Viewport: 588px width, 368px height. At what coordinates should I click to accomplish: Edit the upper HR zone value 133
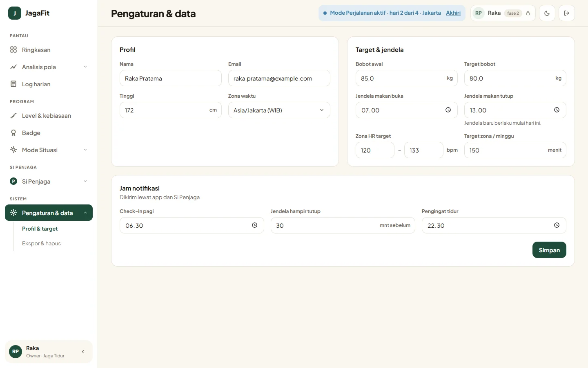point(424,150)
